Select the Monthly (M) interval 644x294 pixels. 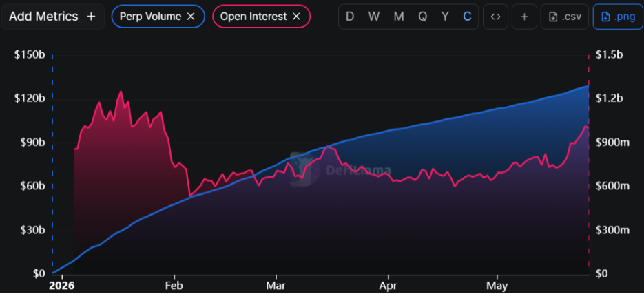tap(398, 17)
